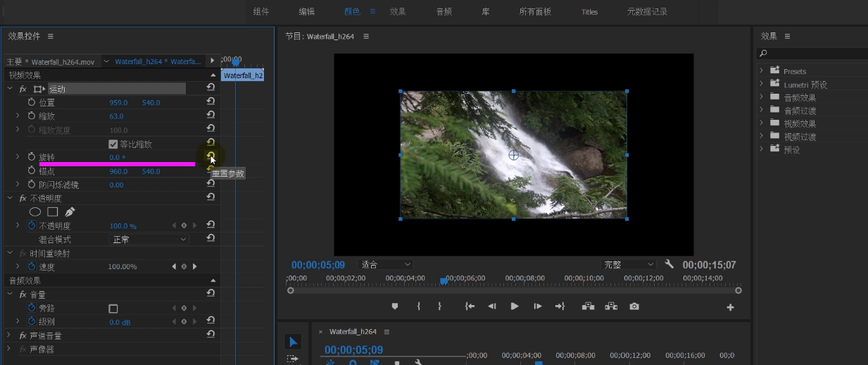Viewport: 868px width, 365px height.
Task: Expand the Lumetri 预设 folder
Action: coord(762,84)
